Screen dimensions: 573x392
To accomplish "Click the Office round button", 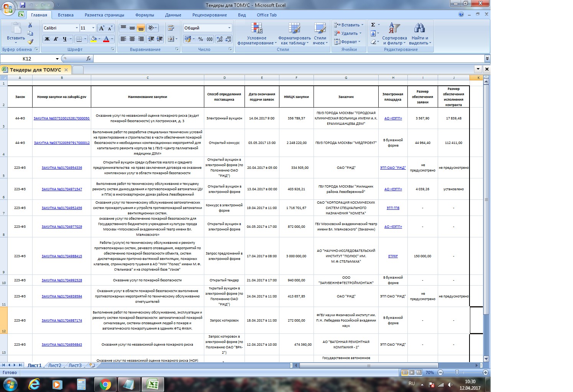I will [x=8, y=8].
